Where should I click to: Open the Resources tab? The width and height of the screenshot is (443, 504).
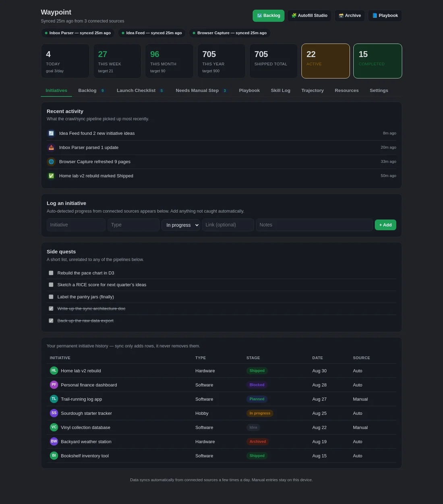[347, 91]
